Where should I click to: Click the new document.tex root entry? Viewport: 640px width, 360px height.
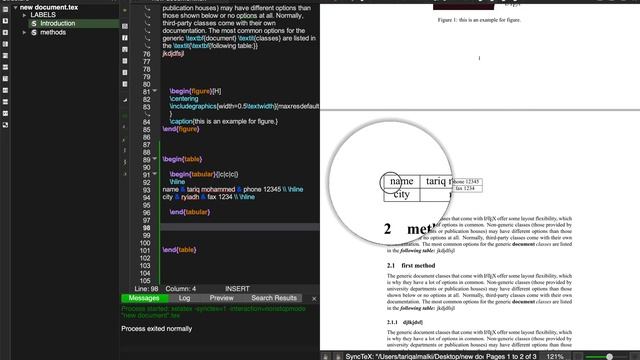[x=49, y=7]
